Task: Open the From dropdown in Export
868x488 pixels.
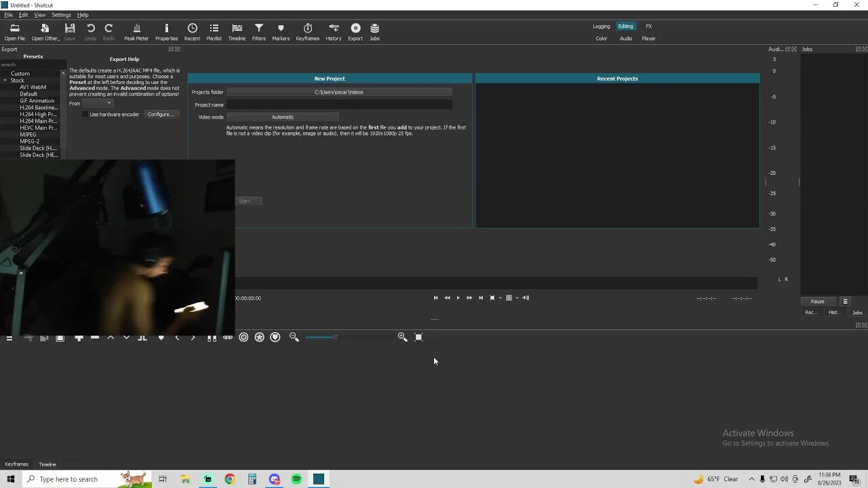Action: (x=98, y=104)
